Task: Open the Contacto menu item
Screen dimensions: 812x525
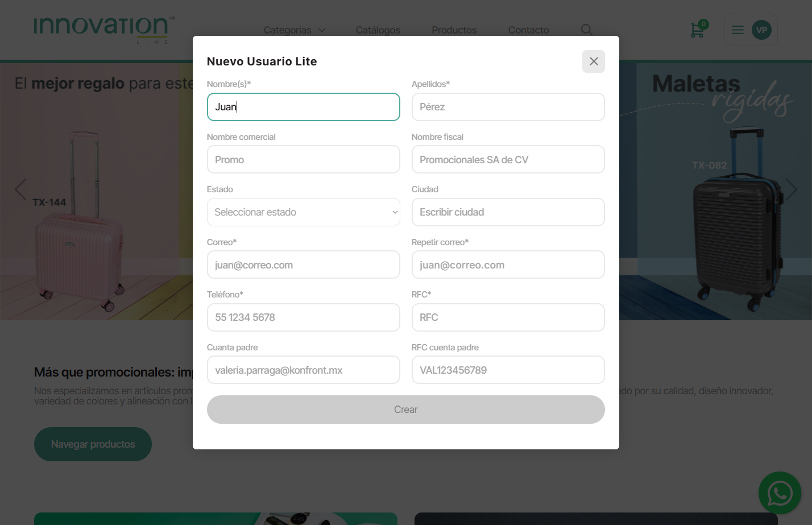Action: click(x=529, y=30)
